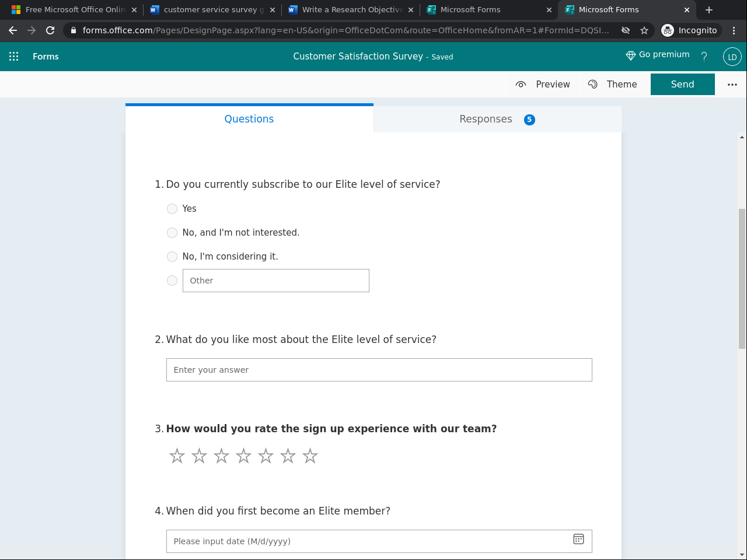Open the app launcher waffle icon
The width and height of the screenshot is (747, 560).
coord(14,57)
